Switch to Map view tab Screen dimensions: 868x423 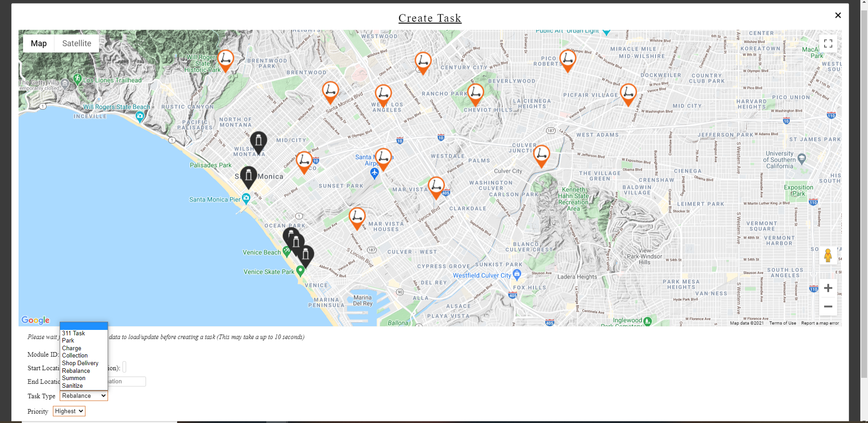[x=39, y=43]
